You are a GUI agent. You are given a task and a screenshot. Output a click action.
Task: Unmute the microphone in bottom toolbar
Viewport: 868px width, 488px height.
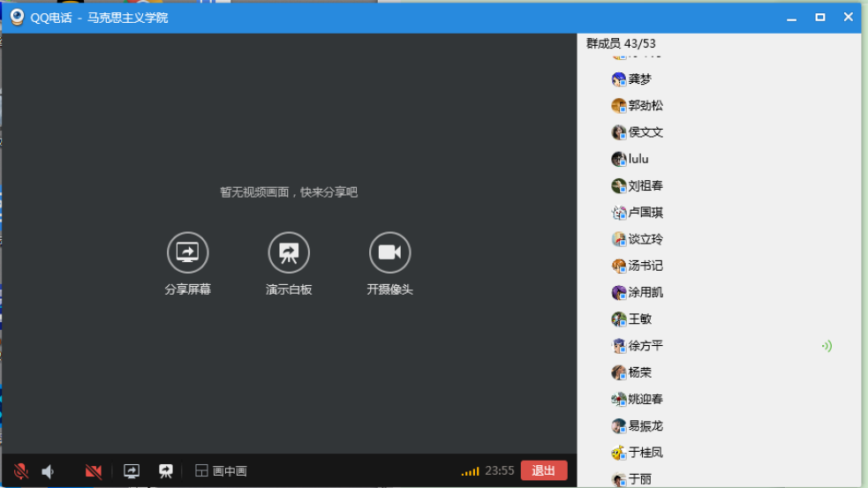click(x=21, y=471)
